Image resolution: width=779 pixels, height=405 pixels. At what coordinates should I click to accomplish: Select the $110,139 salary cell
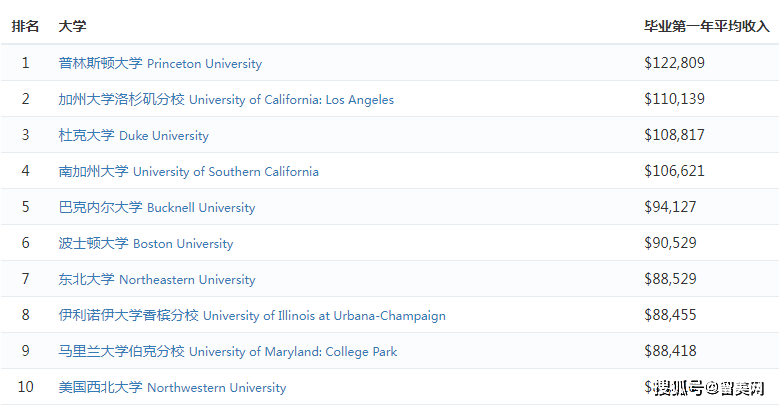coord(674,99)
